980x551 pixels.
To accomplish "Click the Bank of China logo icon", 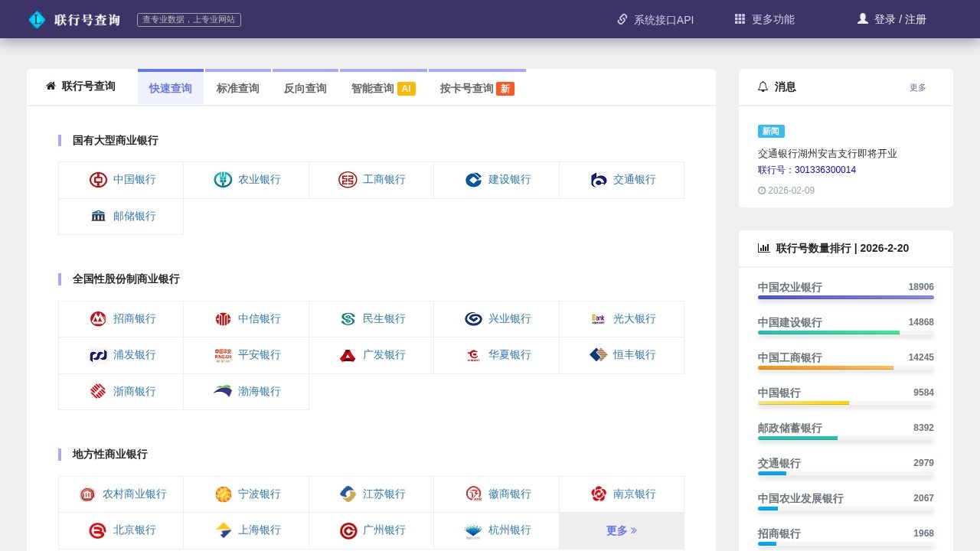I will point(98,180).
